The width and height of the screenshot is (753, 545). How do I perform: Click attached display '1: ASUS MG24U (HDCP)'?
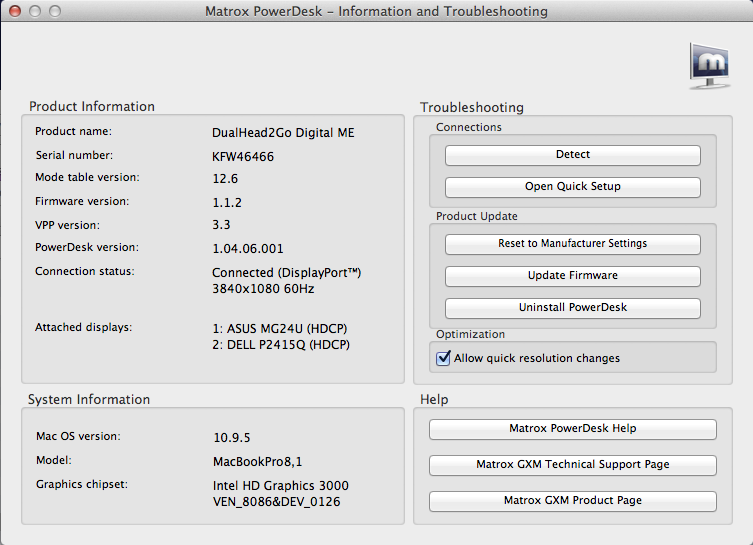280,329
